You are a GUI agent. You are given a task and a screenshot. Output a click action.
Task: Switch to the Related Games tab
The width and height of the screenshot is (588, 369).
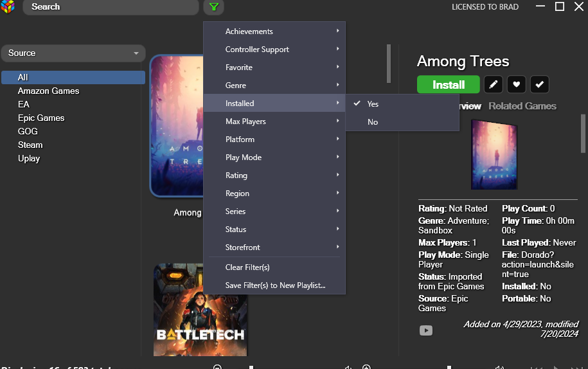[x=522, y=106]
